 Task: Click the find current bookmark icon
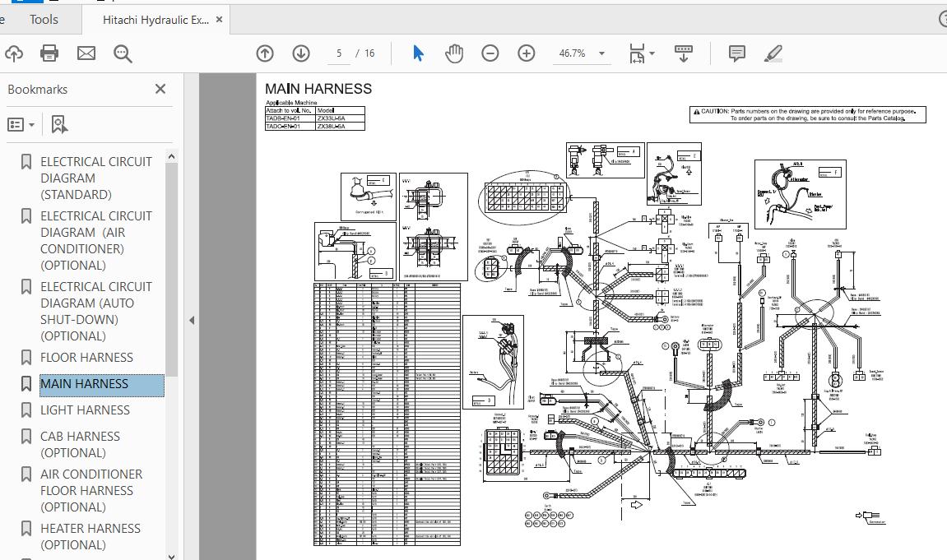point(59,125)
